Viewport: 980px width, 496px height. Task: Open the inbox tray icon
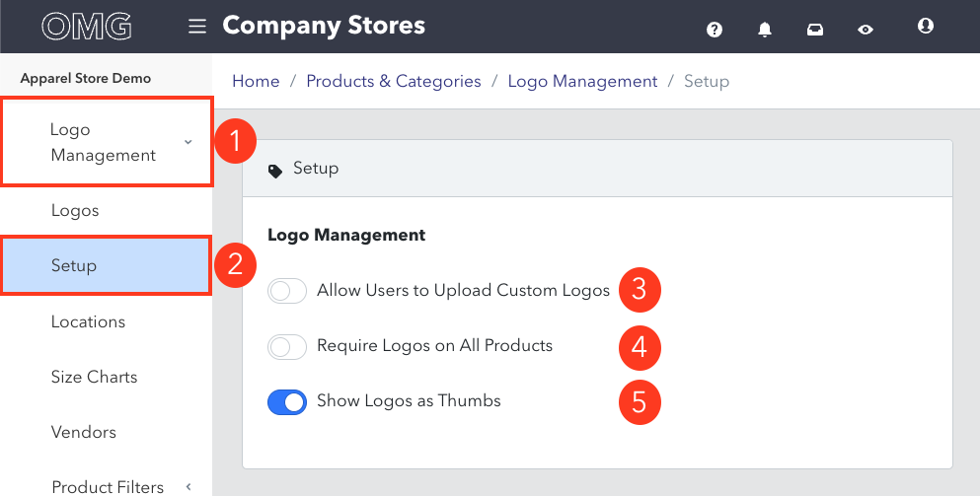(815, 30)
